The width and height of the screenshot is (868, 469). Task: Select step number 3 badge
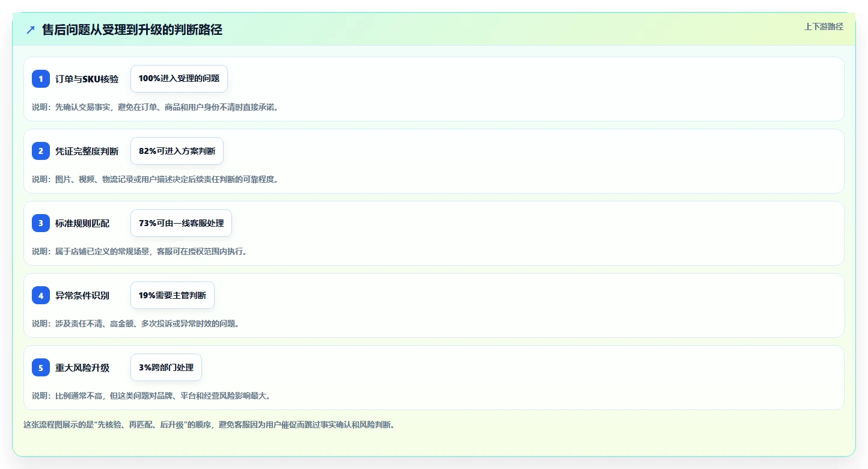point(41,223)
